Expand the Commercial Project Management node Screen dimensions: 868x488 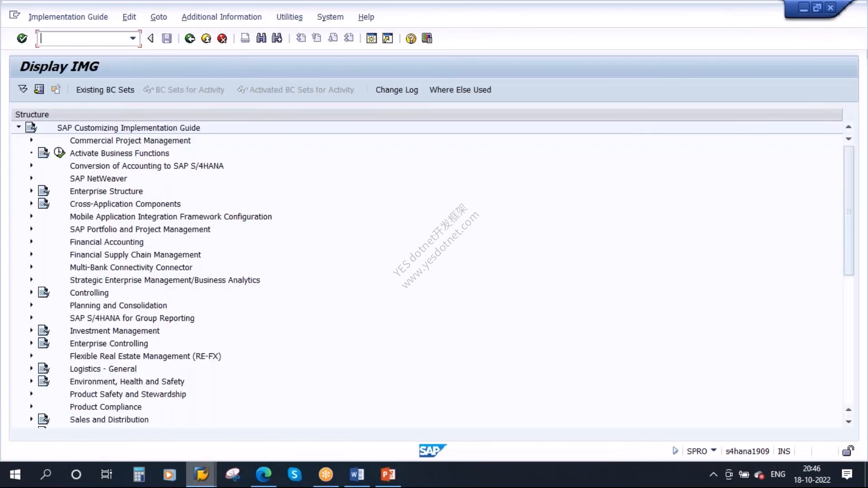click(x=31, y=140)
